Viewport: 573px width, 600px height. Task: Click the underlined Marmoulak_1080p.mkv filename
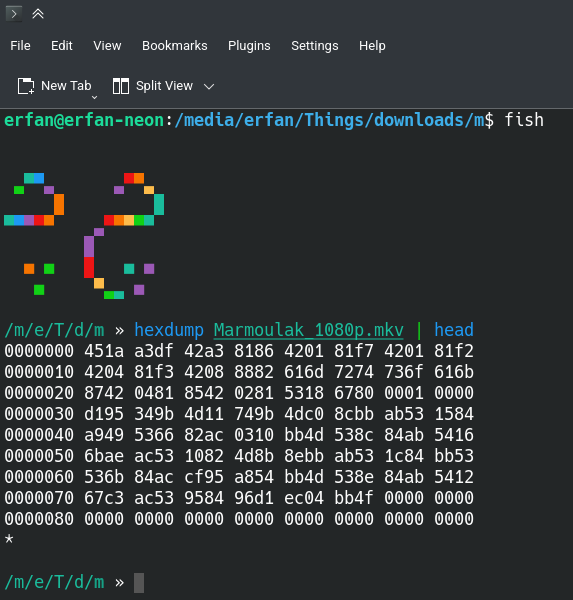(x=309, y=330)
